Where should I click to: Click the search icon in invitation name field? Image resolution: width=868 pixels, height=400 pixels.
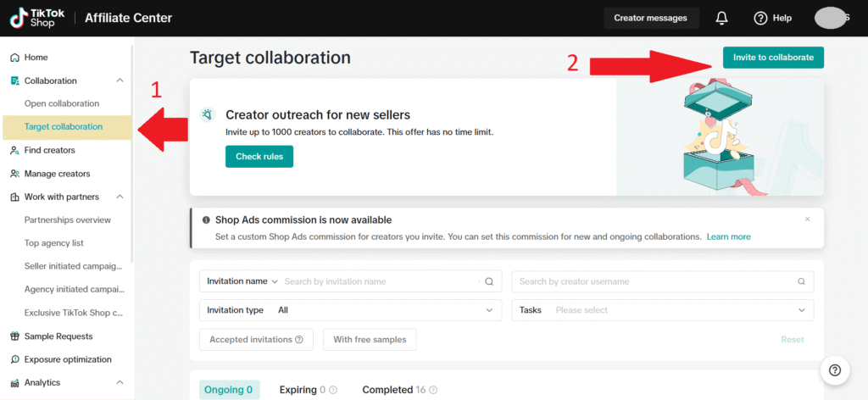tap(488, 281)
